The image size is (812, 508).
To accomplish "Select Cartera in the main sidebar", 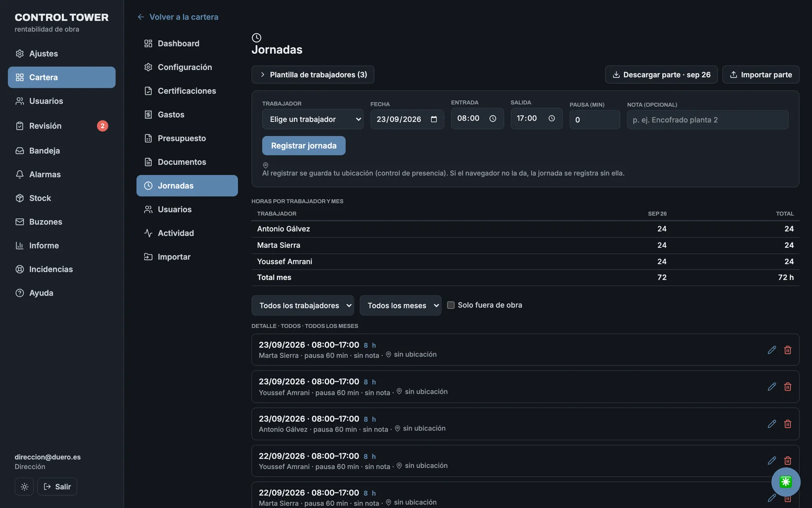I will [61, 77].
